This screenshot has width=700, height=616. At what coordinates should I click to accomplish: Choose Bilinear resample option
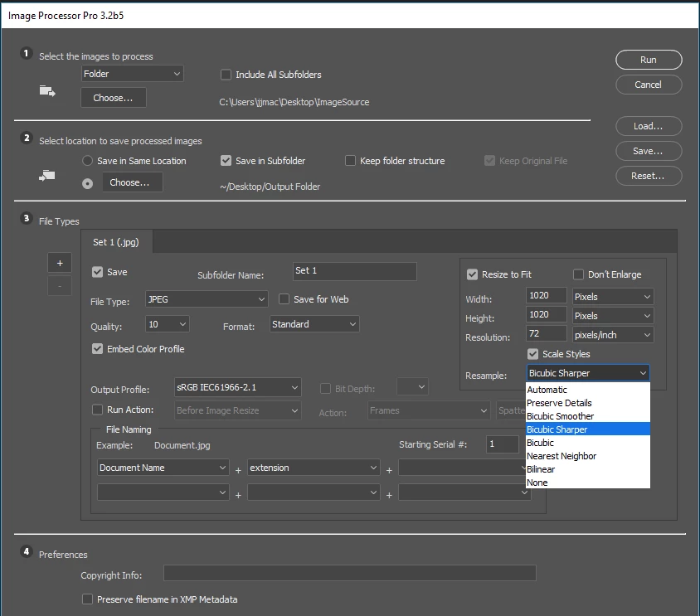[x=588, y=469]
